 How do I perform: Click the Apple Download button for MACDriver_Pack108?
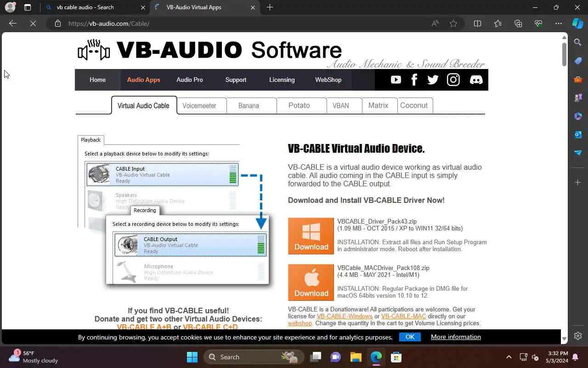click(311, 282)
